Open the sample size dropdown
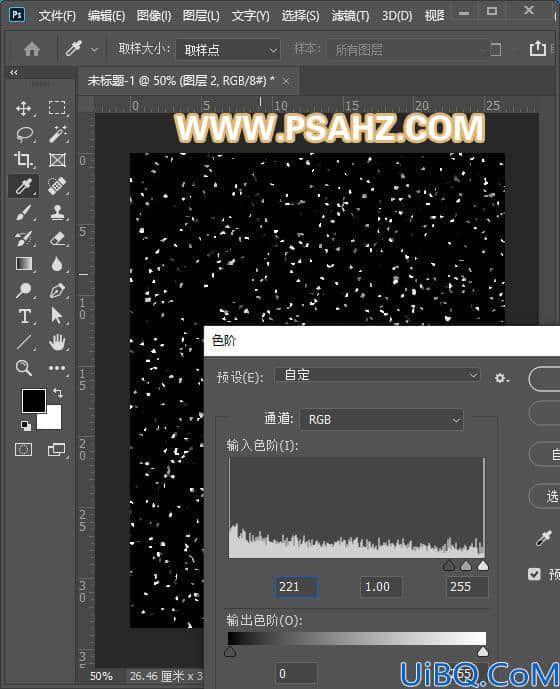The image size is (560, 689). (x=228, y=50)
